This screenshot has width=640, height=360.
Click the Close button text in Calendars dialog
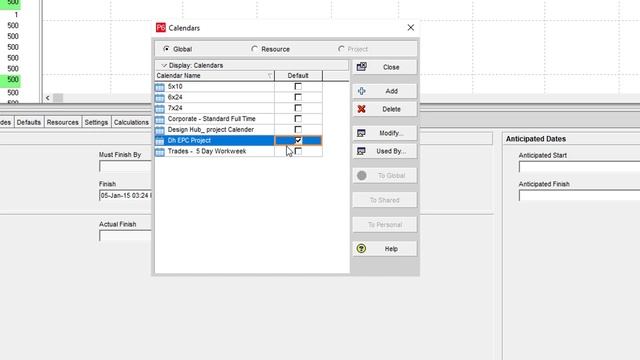click(391, 67)
